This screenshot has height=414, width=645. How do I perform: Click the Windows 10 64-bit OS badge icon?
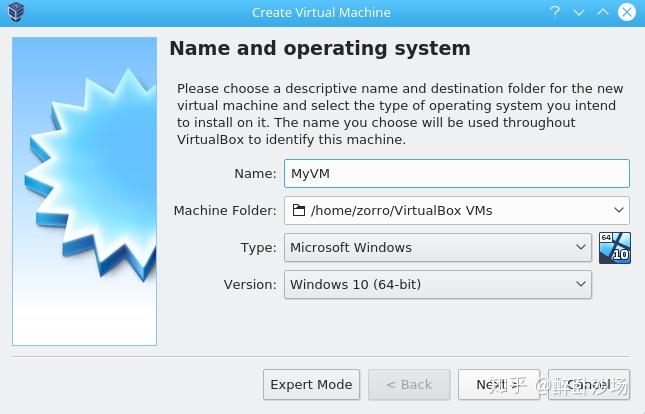614,247
